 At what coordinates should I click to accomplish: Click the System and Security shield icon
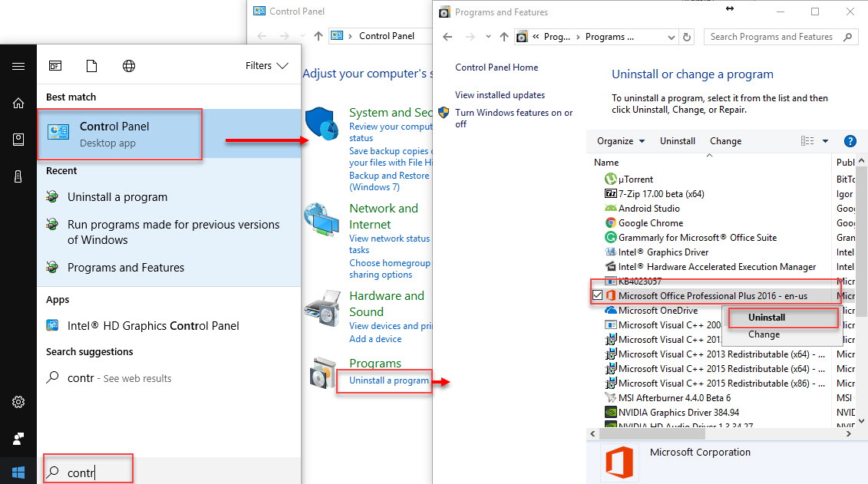322,124
